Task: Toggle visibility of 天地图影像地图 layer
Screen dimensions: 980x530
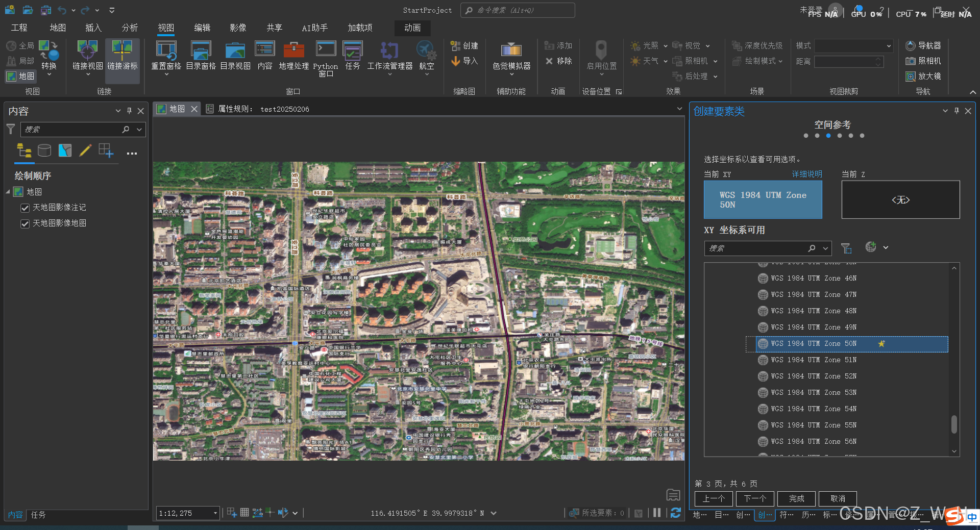Action: point(24,224)
